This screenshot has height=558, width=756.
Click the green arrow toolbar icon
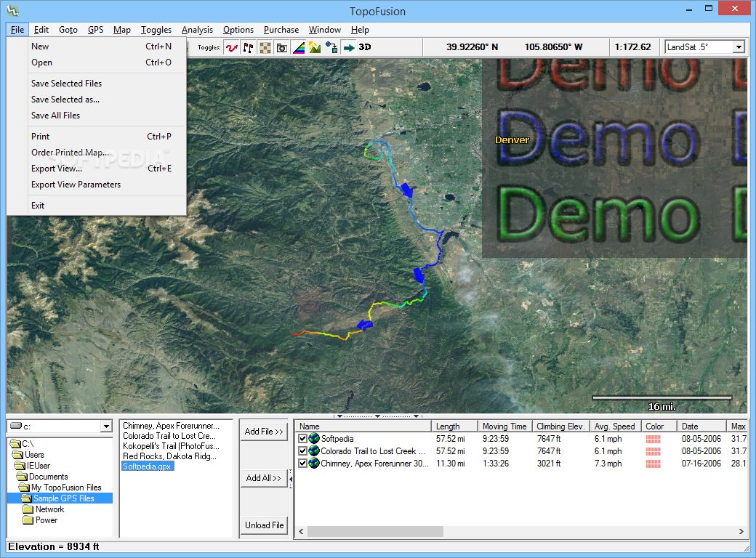pyautogui.click(x=349, y=47)
